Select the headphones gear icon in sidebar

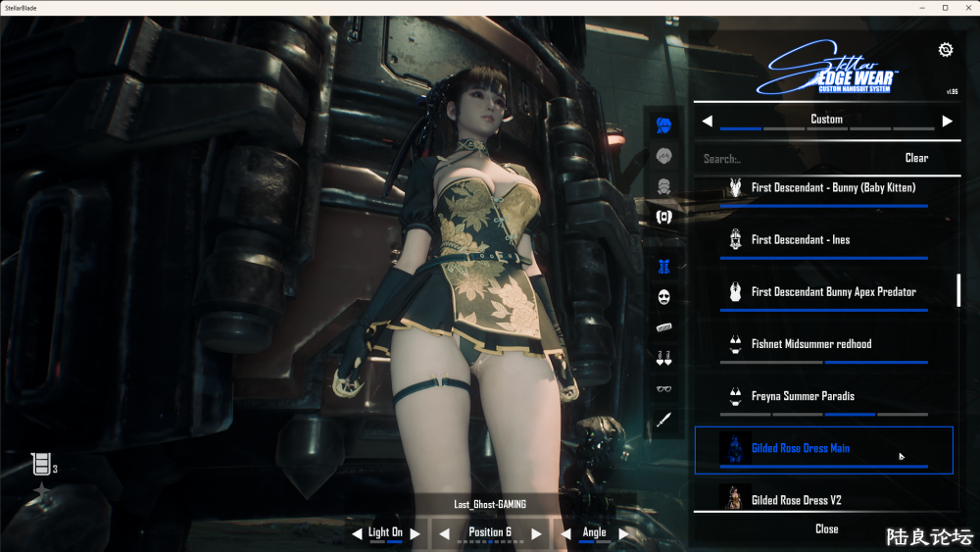tap(663, 217)
